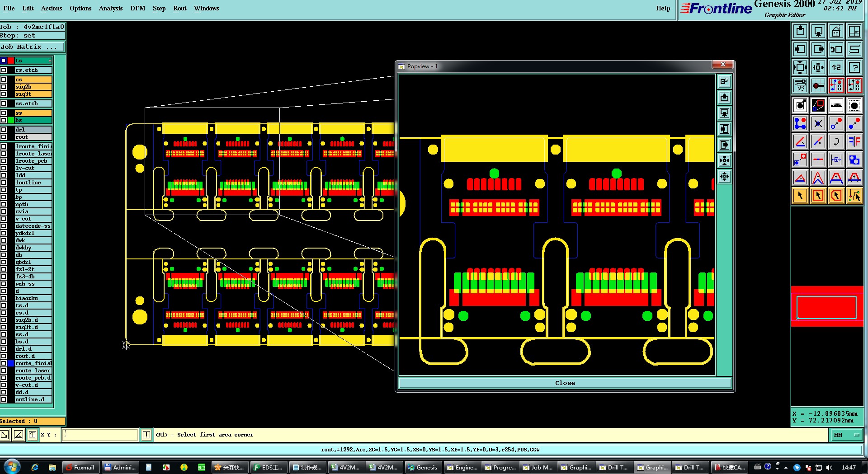The width and height of the screenshot is (868, 474).
Task: Click the green color swatch of bs layer
Action: pos(10,120)
